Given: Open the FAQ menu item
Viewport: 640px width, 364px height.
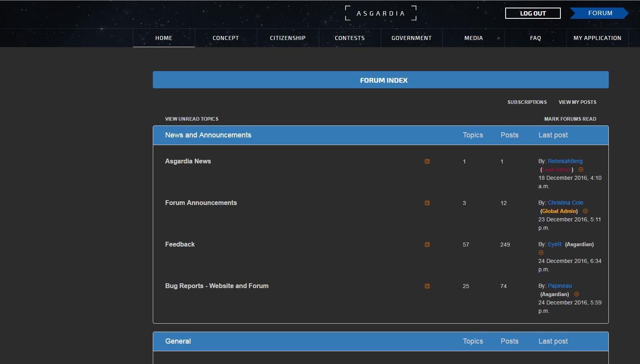Looking at the screenshot, I should click(536, 38).
